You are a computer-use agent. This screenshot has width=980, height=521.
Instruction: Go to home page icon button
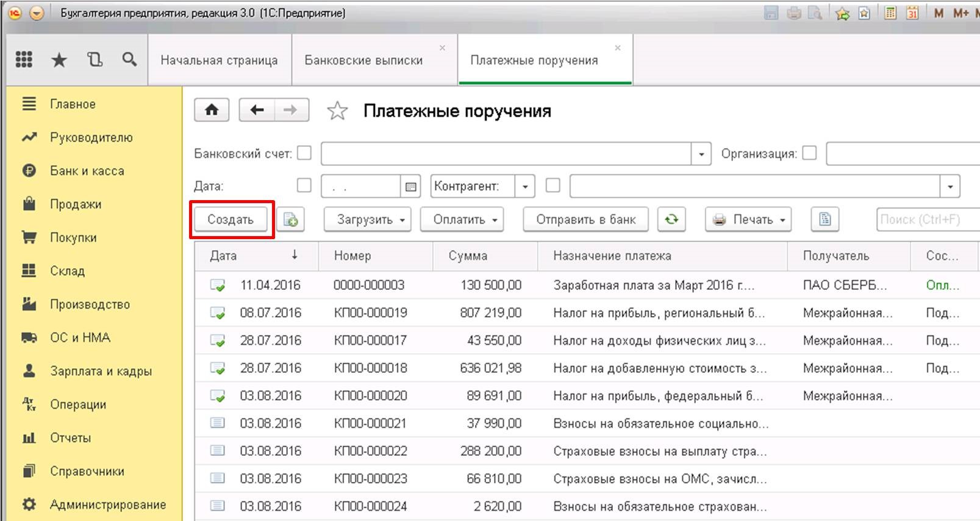point(212,110)
